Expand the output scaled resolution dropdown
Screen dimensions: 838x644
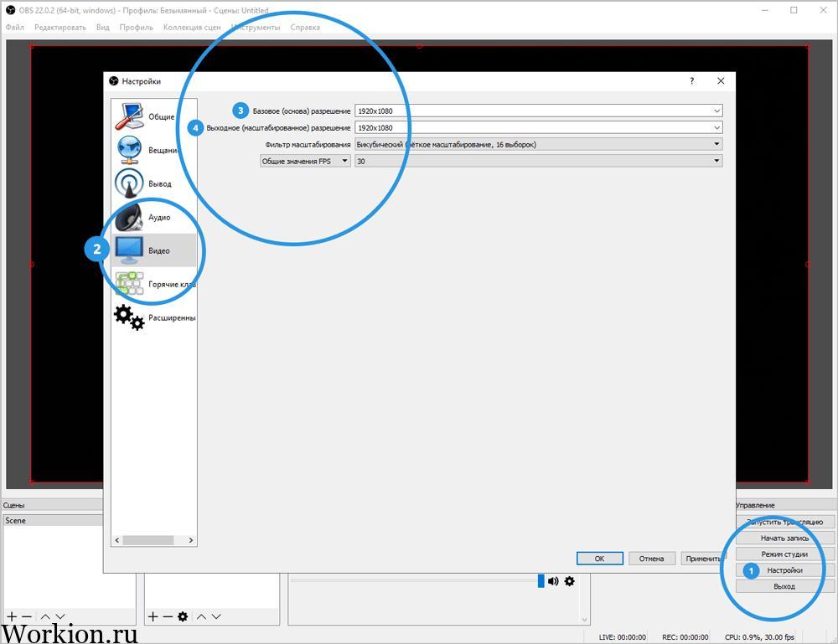(x=716, y=127)
